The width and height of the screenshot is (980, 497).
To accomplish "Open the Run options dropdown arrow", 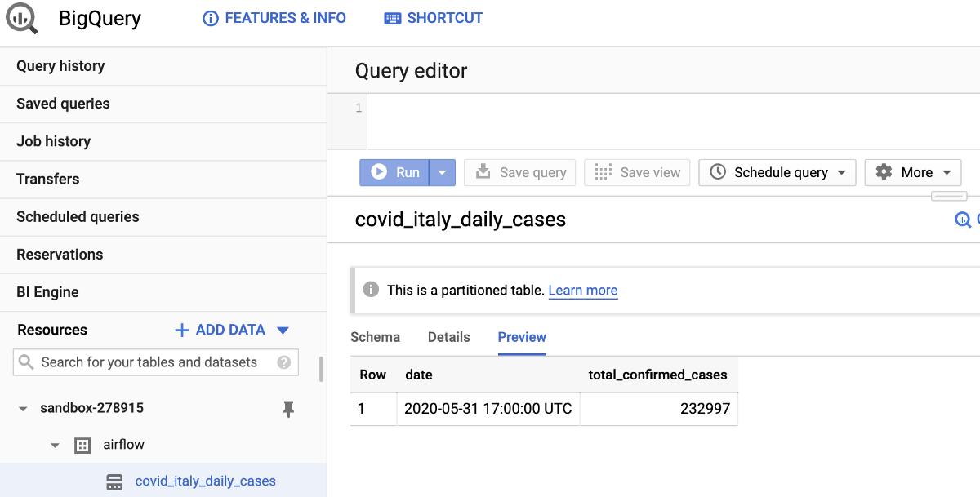I will click(x=441, y=172).
